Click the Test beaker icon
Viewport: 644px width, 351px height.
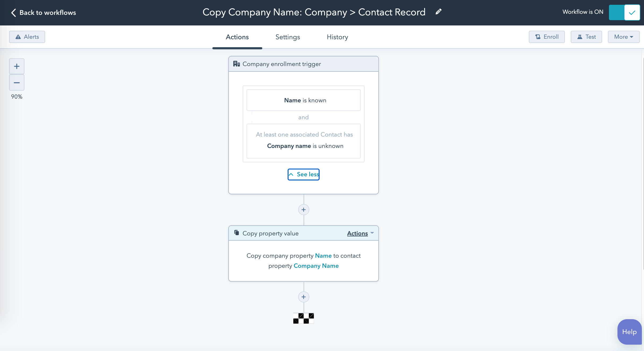(580, 37)
